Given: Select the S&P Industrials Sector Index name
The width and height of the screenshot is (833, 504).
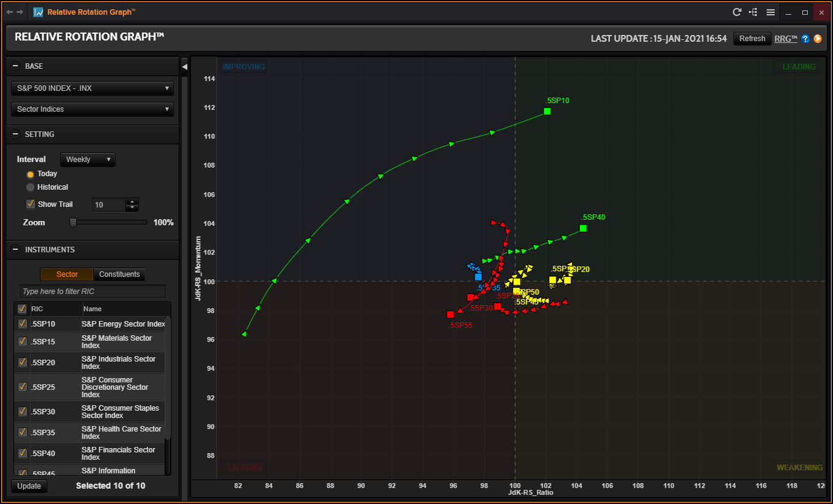Looking at the screenshot, I should point(119,363).
